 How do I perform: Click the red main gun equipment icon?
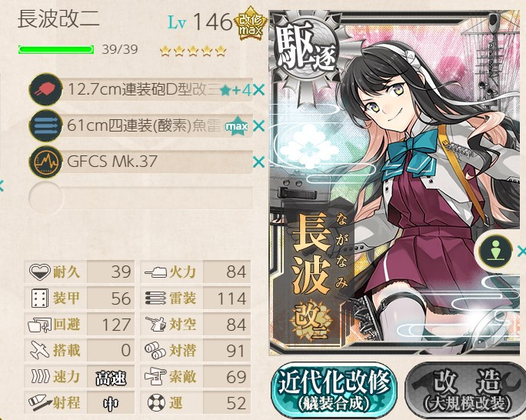click(x=45, y=89)
